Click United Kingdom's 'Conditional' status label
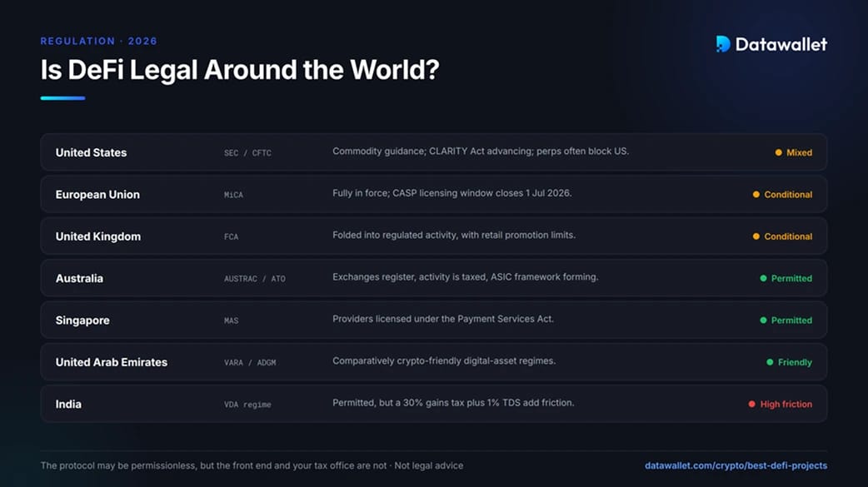The image size is (868, 487). click(788, 236)
